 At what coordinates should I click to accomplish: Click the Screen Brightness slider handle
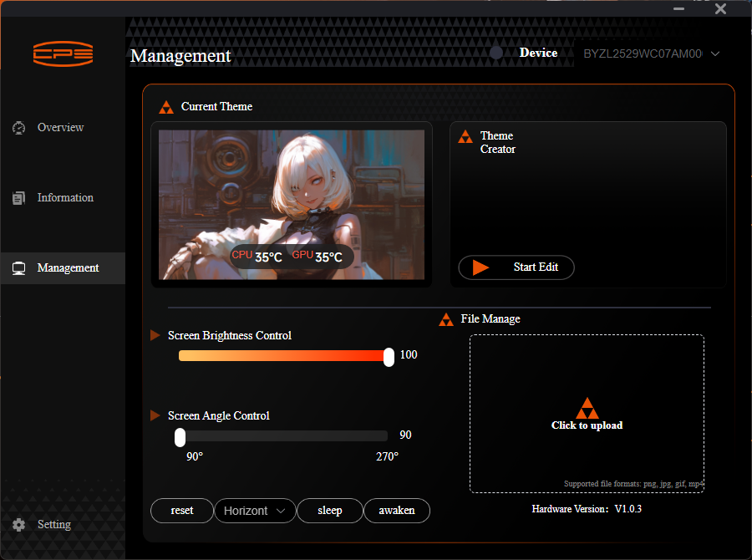click(x=389, y=357)
